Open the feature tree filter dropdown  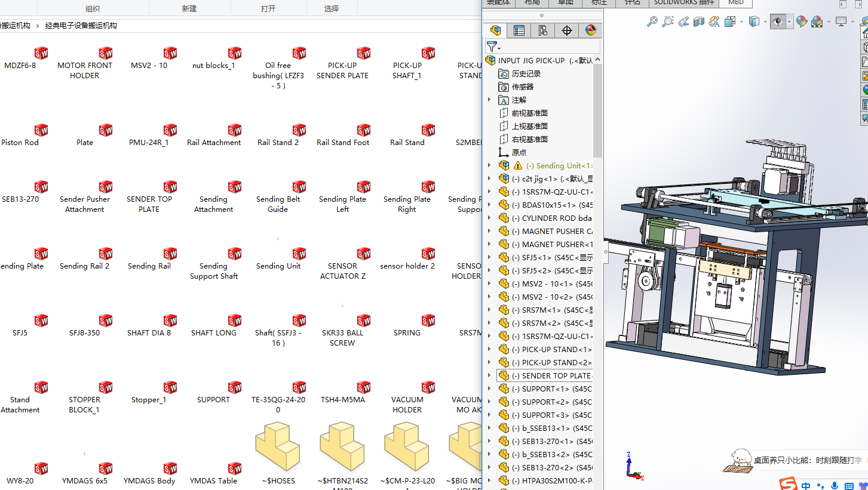pos(493,47)
